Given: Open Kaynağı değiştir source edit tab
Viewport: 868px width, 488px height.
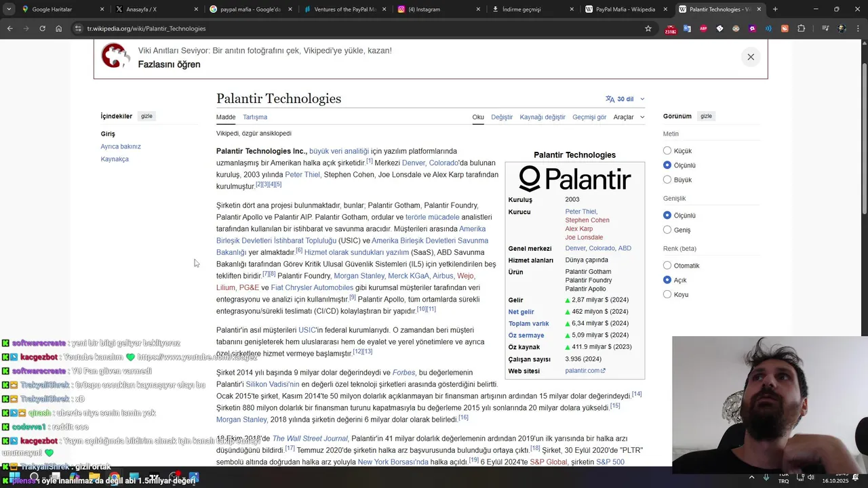Looking at the screenshot, I should [542, 117].
